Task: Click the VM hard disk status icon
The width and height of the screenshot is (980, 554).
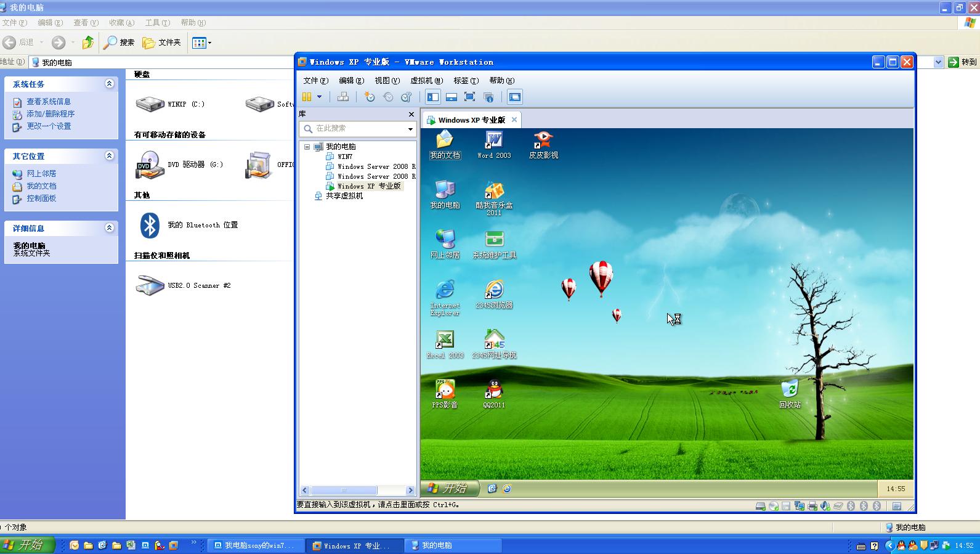Action: click(761, 506)
